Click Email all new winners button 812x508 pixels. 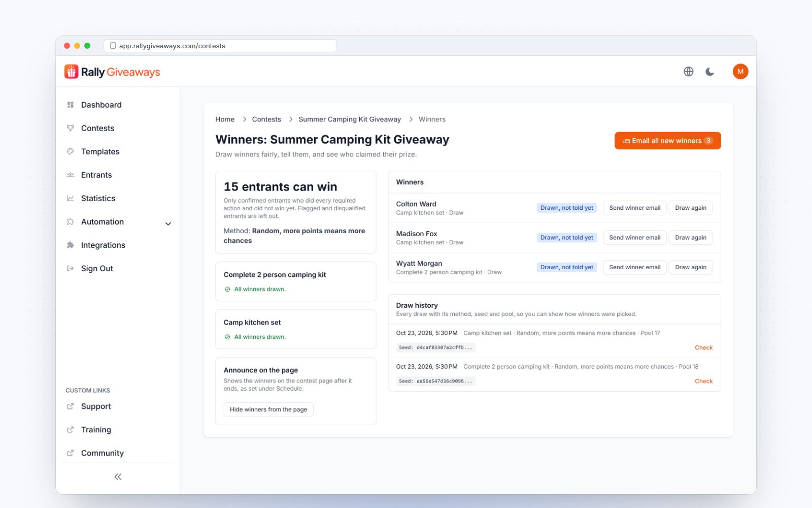pyautogui.click(x=667, y=141)
